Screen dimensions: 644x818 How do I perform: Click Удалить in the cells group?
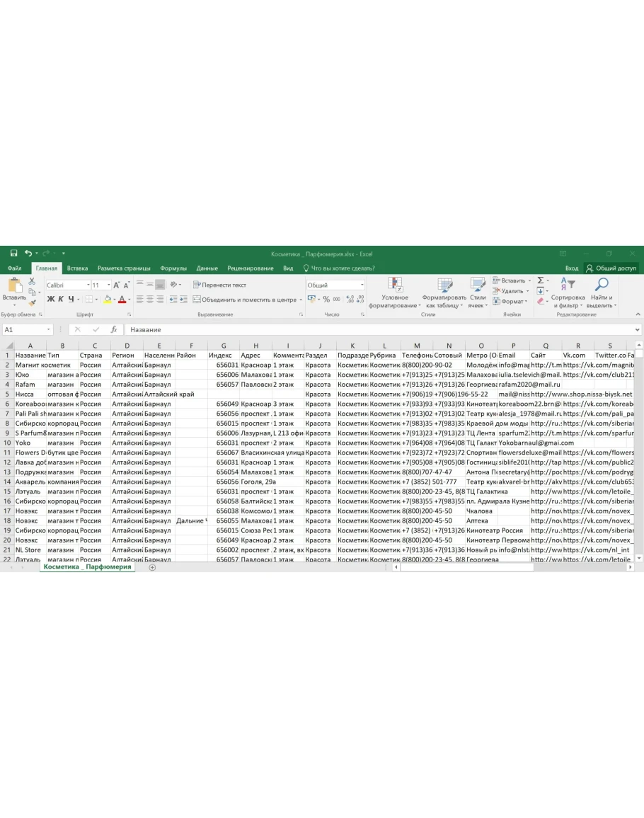pos(509,291)
